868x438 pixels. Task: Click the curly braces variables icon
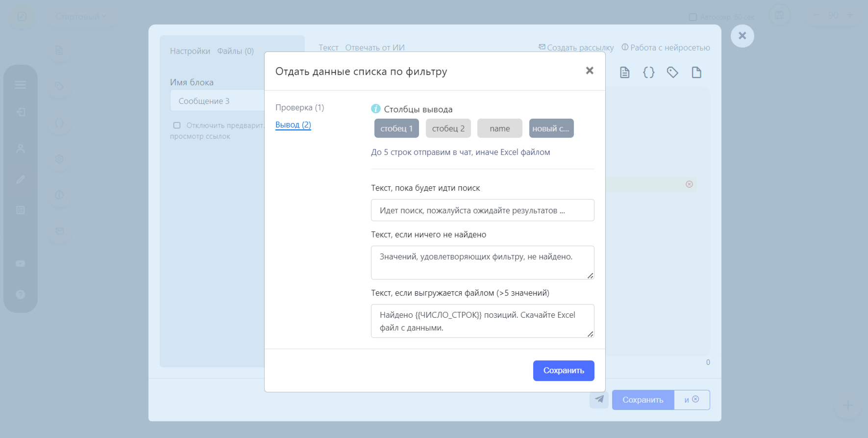pos(648,73)
